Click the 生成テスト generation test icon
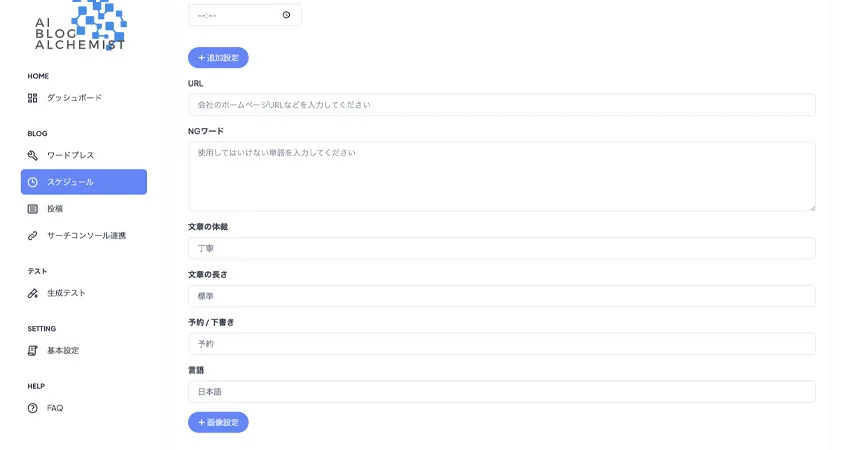Screen dimensions: 850x450 coord(33,293)
